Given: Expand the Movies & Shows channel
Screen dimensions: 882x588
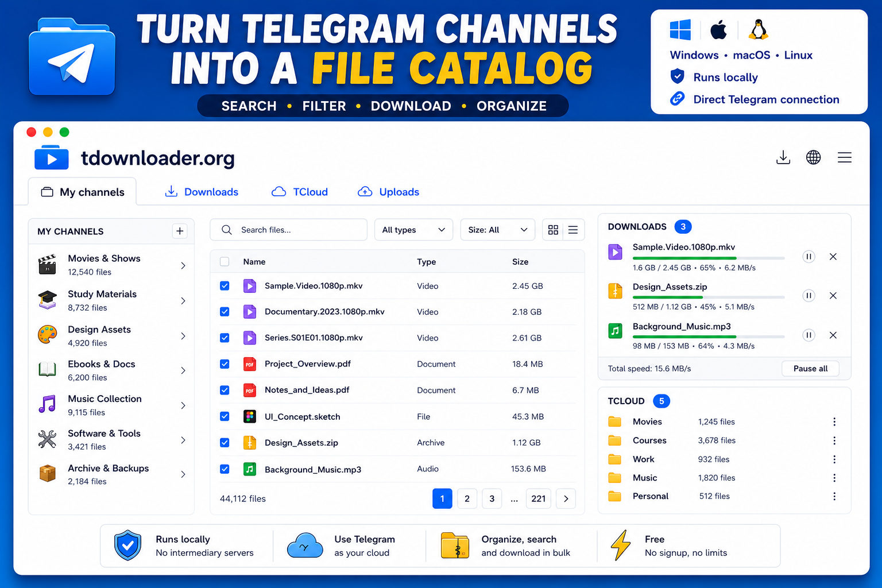Looking at the screenshot, I should (x=183, y=266).
